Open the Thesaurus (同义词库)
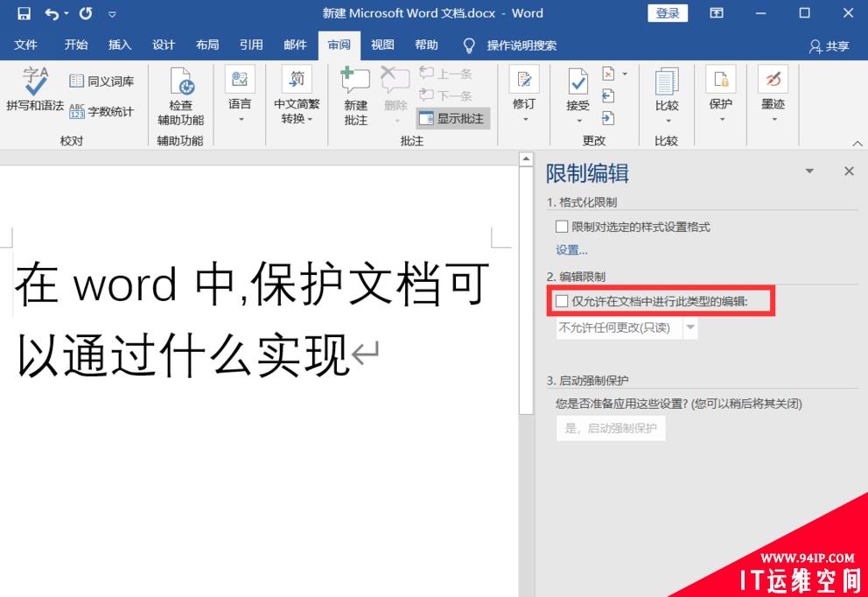This screenshot has height=597, width=868. tap(101, 81)
